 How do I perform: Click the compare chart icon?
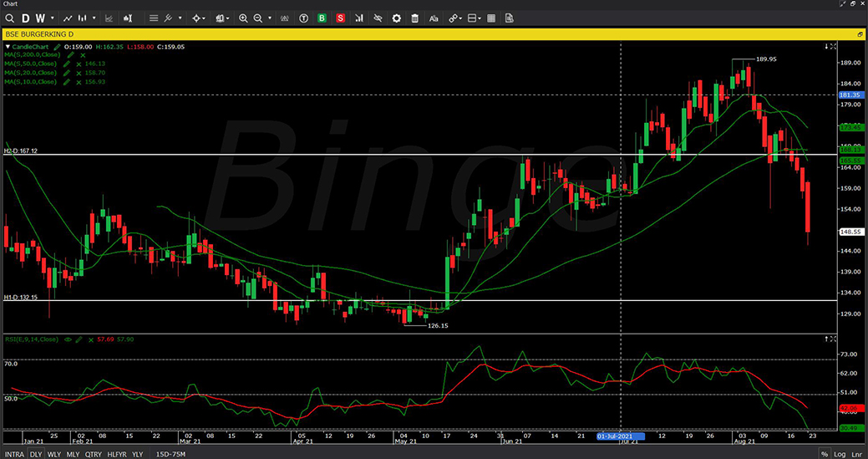[x=109, y=18]
